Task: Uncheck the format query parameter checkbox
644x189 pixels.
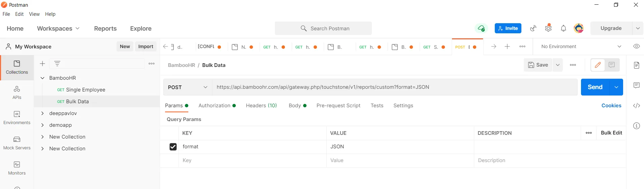Action: 173,147
